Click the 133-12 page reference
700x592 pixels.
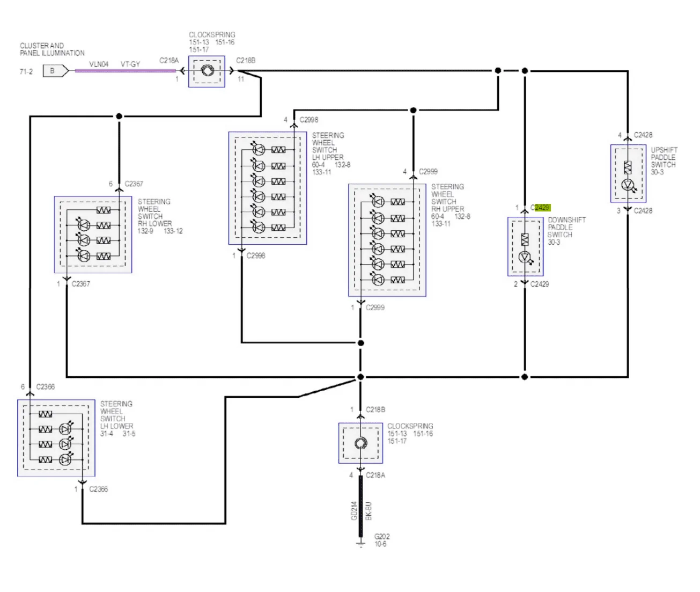pyautogui.click(x=173, y=231)
